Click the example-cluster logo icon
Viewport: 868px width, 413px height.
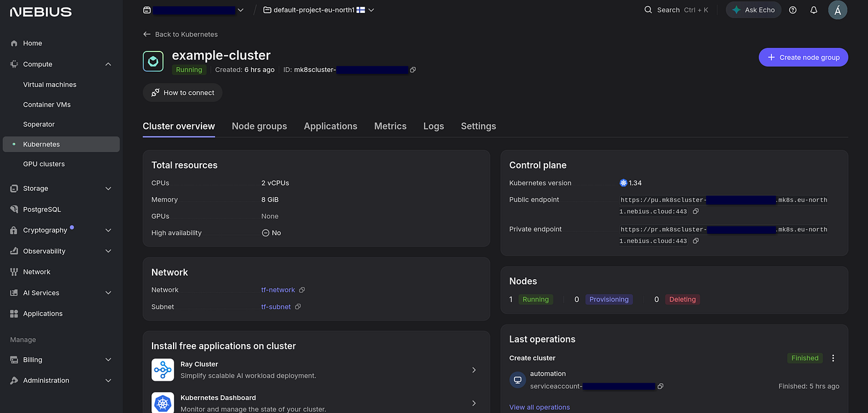153,61
